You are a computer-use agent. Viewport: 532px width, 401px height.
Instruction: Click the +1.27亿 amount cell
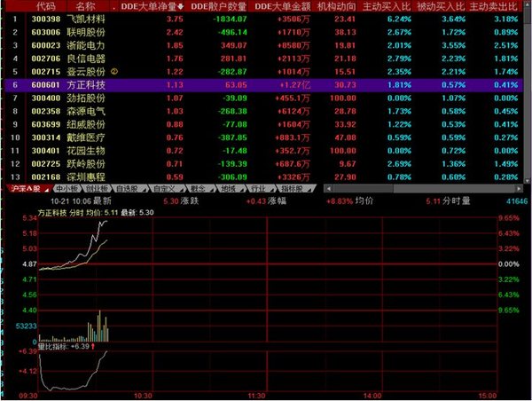(x=294, y=85)
